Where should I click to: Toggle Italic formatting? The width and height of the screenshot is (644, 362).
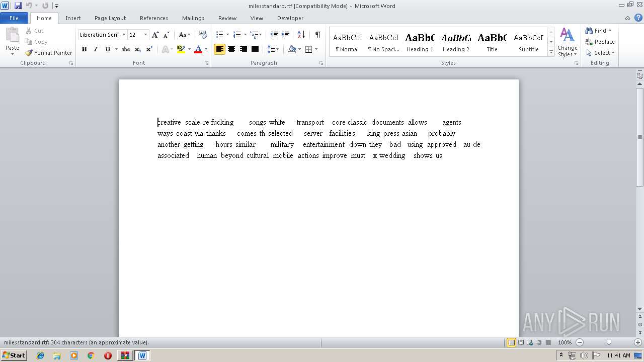click(96, 49)
